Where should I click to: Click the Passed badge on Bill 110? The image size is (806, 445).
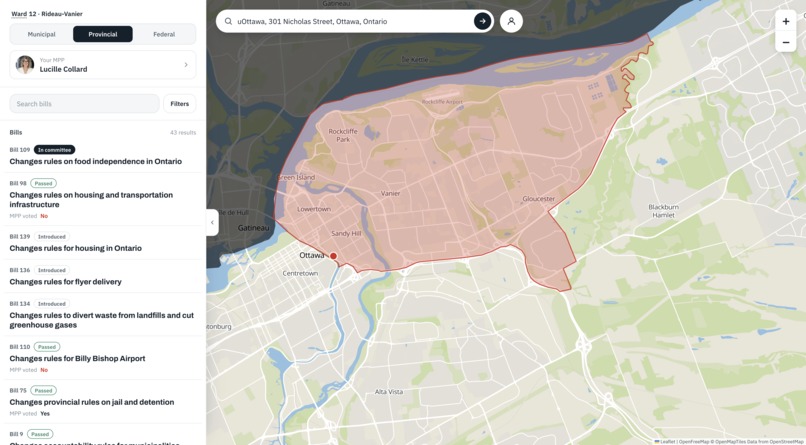point(47,347)
